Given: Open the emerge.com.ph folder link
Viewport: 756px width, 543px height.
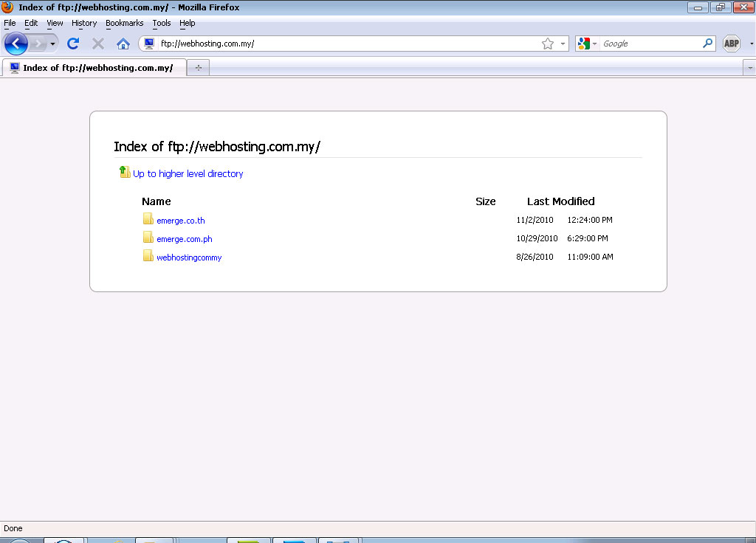Looking at the screenshot, I should tap(184, 239).
